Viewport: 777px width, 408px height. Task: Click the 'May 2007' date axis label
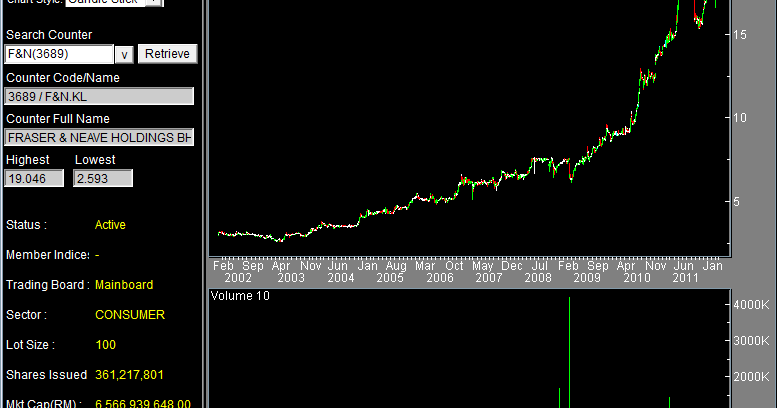[487, 272]
